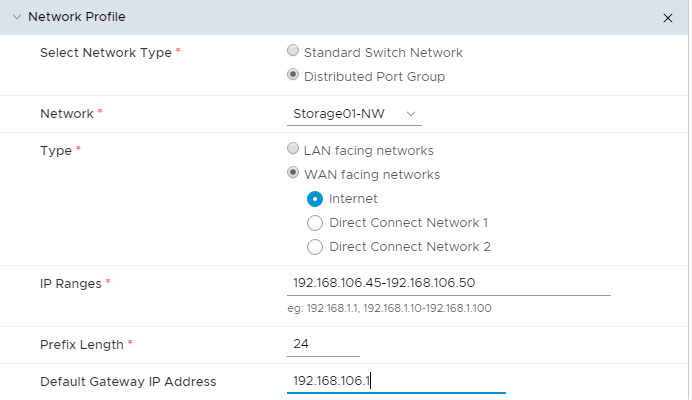The image size is (692, 400).
Task: Select the Internet radio option
Action: pos(315,198)
